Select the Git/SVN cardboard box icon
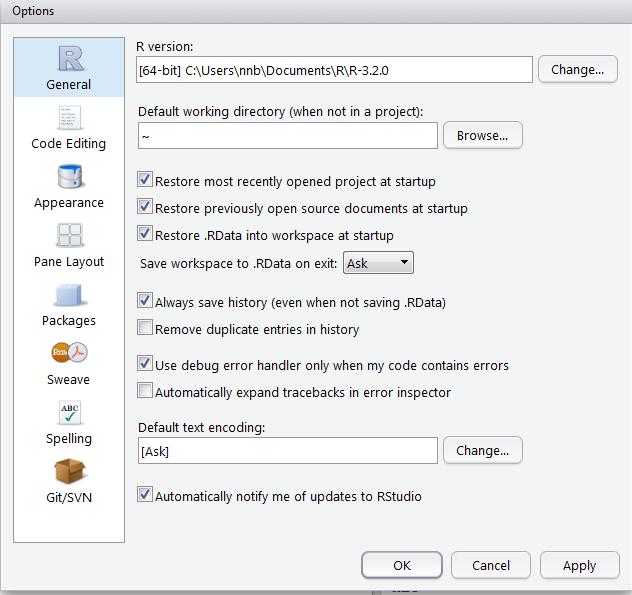The image size is (632, 595). click(68, 472)
